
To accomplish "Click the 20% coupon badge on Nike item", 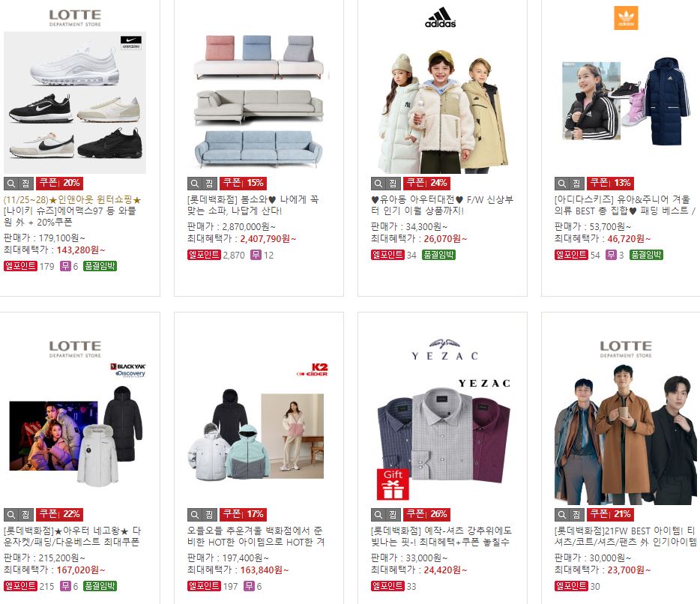I will 59,183.
